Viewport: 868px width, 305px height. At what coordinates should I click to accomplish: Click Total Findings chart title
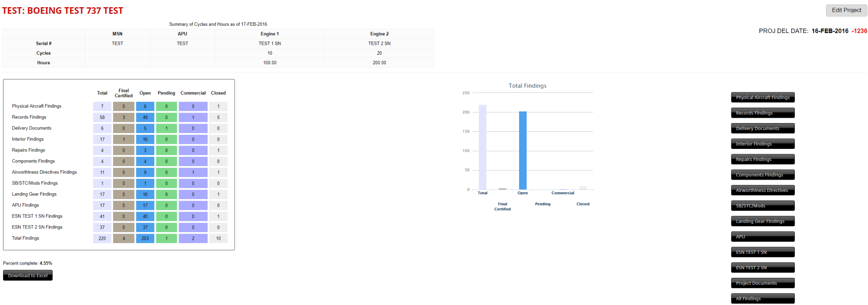coord(528,86)
